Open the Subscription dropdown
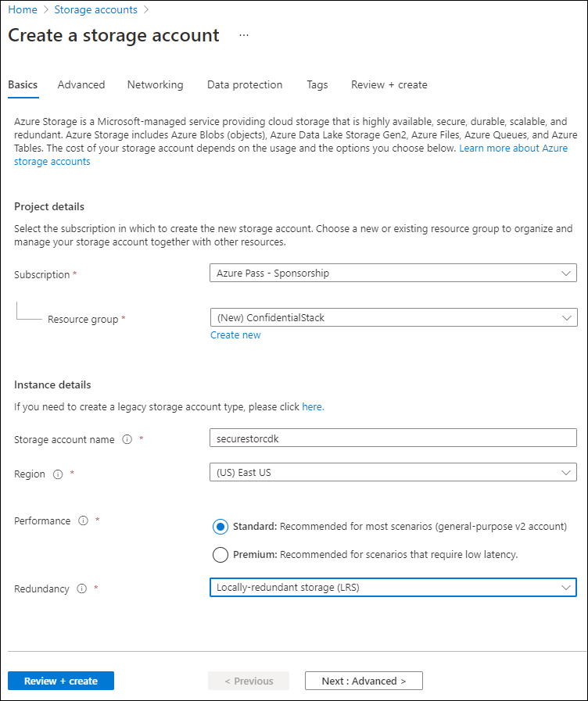 (393, 274)
